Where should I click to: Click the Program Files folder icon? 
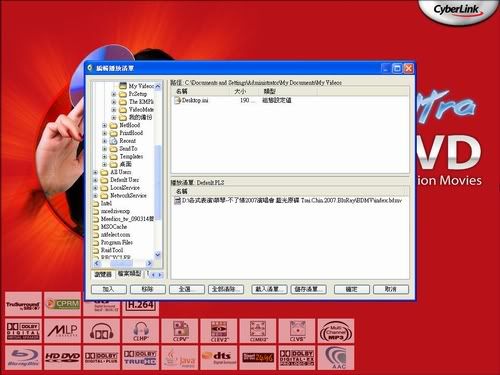[x=96, y=242]
